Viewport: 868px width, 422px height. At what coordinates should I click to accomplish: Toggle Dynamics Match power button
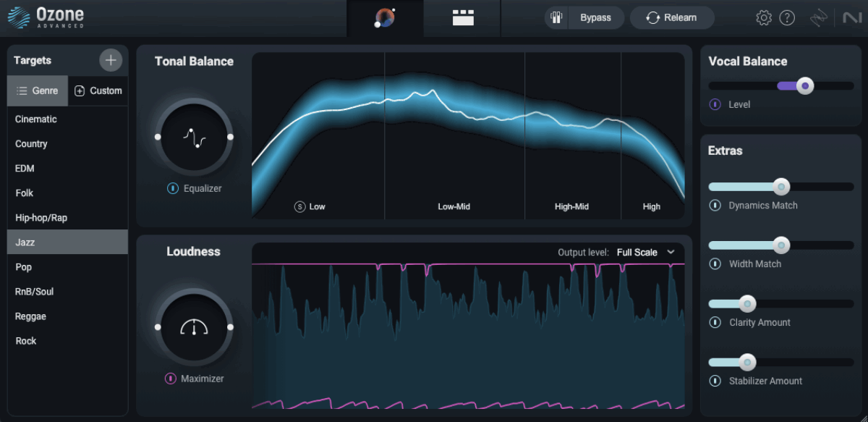(715, 206)
